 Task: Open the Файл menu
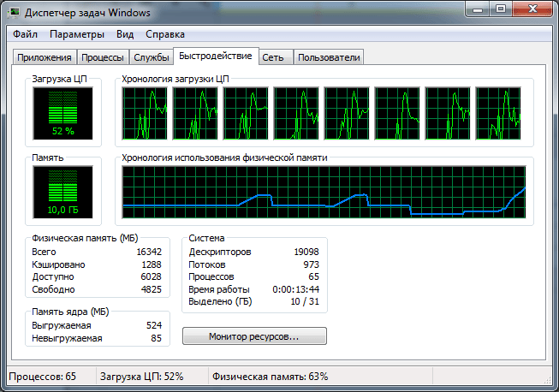point(25,35)
